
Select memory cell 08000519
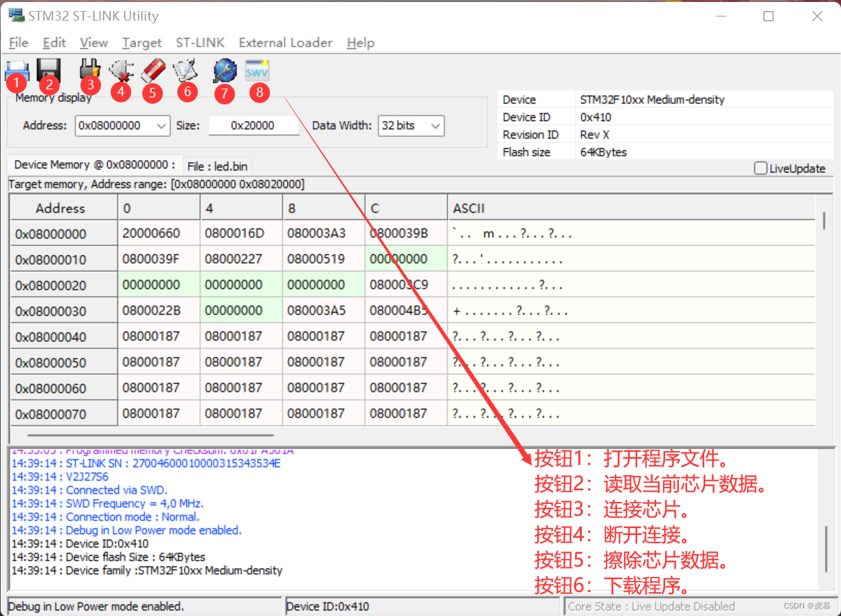[324, 259]
